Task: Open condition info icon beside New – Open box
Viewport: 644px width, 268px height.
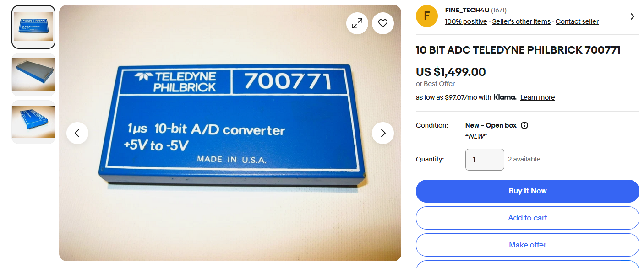Action: [524, 125]
